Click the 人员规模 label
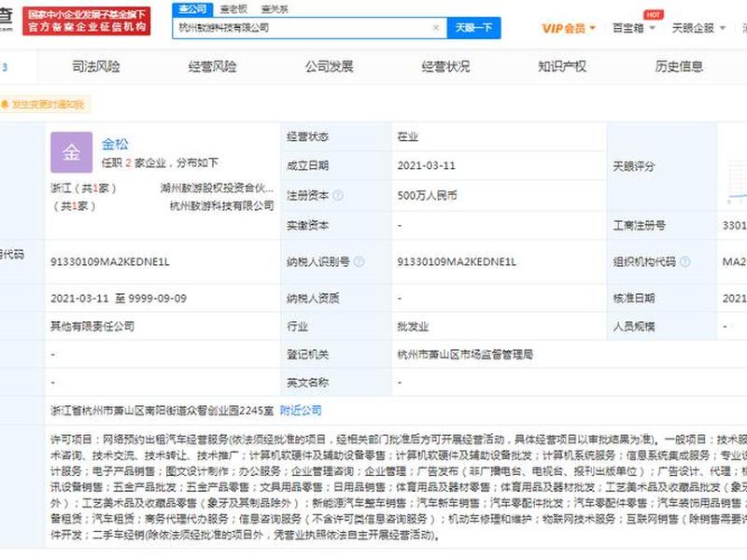747x560 pixels. point(634,327)
